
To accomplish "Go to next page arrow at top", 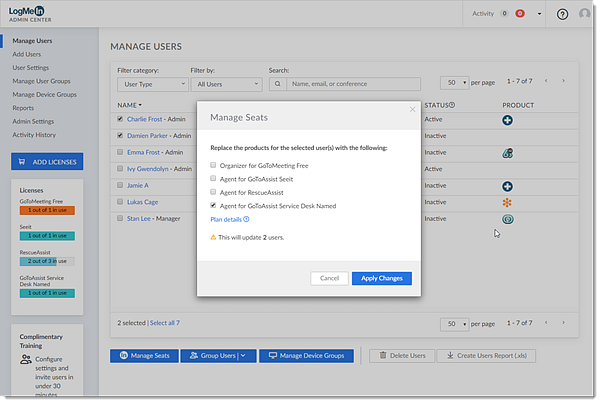I will pos(563,81).
